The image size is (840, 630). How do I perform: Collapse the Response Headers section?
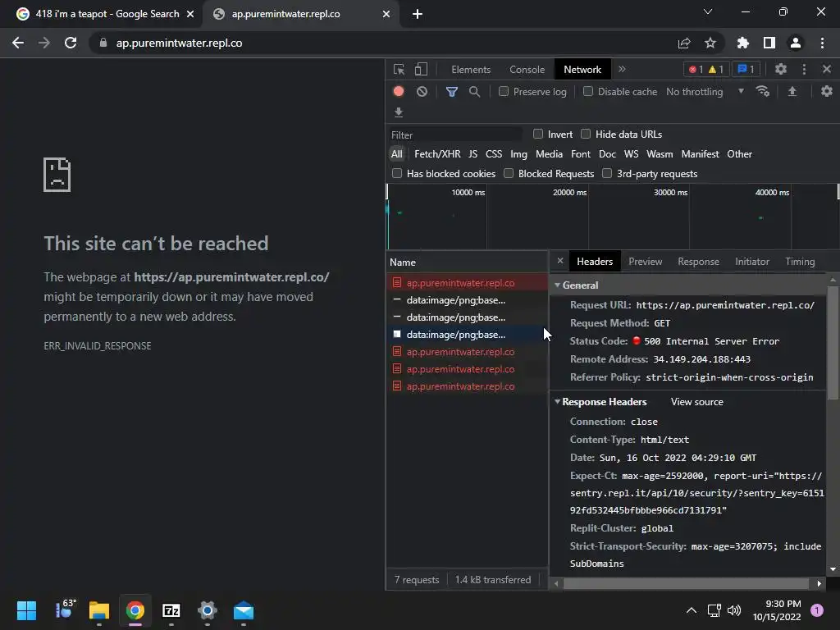pos(557,401)
